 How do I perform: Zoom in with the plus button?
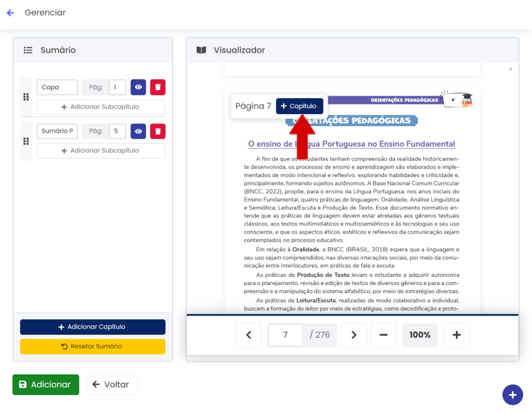456,335
